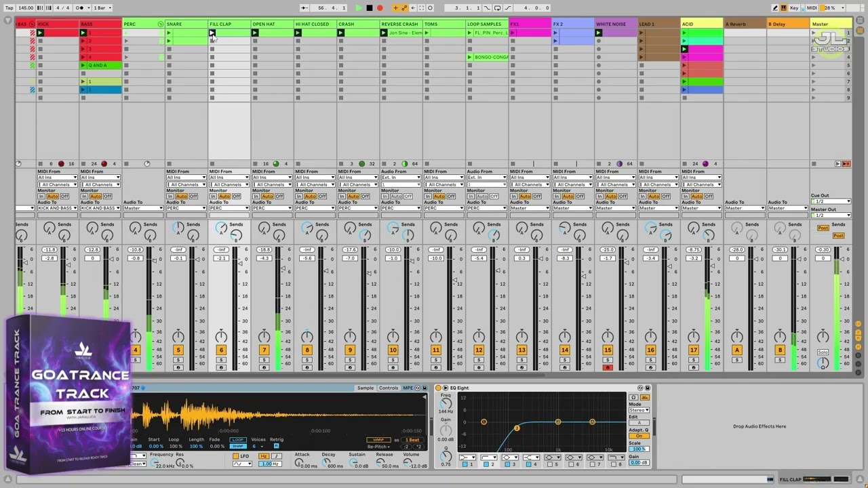Open Audio From dropdown on REVERSE CRASH track

coord(400,178)
